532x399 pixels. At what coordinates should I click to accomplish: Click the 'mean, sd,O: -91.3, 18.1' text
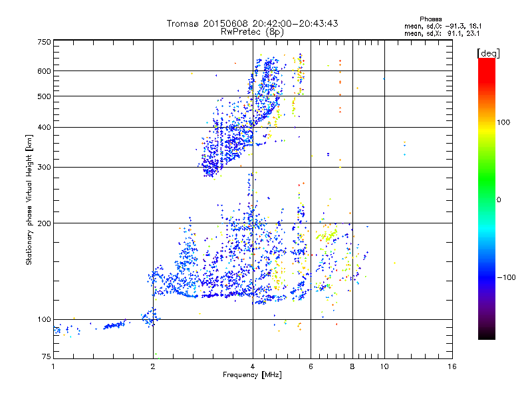[443, 26]
